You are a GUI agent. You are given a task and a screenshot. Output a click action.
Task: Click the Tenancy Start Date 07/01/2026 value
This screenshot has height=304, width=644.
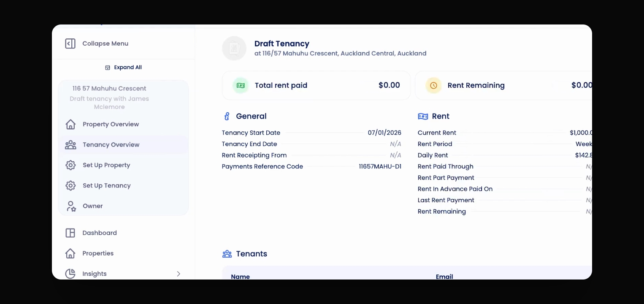coord(384,133)
